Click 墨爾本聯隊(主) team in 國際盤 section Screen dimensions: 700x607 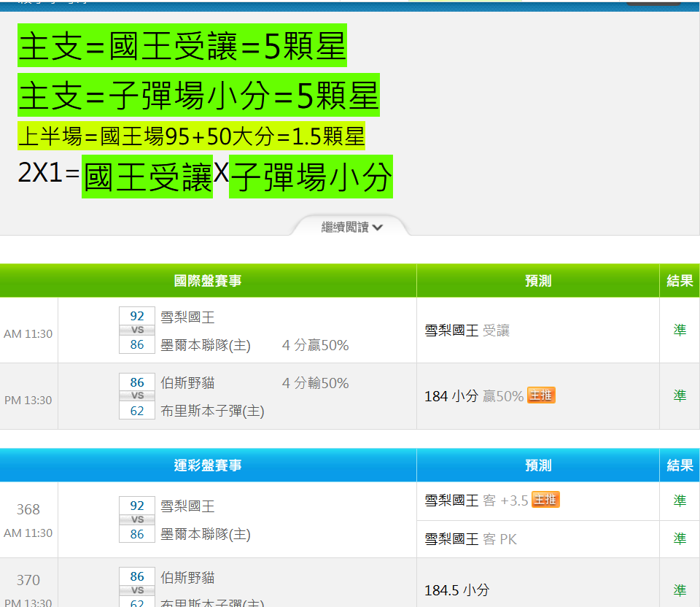click(206, 345)
